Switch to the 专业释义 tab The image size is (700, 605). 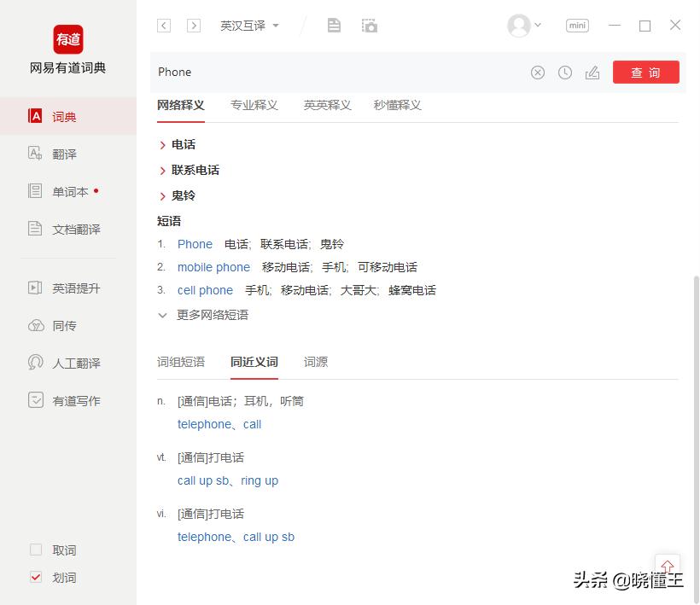pos(254,105)
